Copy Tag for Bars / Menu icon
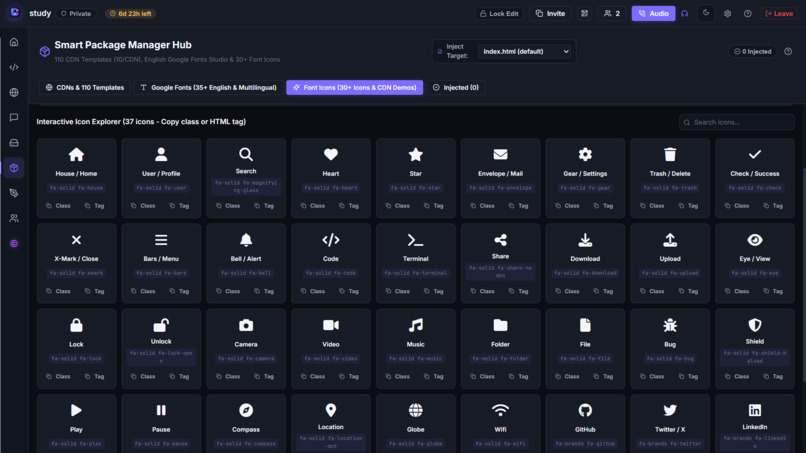Image resolution: width=806 pixels, height=453 pixels. click(x=179, y=291)
